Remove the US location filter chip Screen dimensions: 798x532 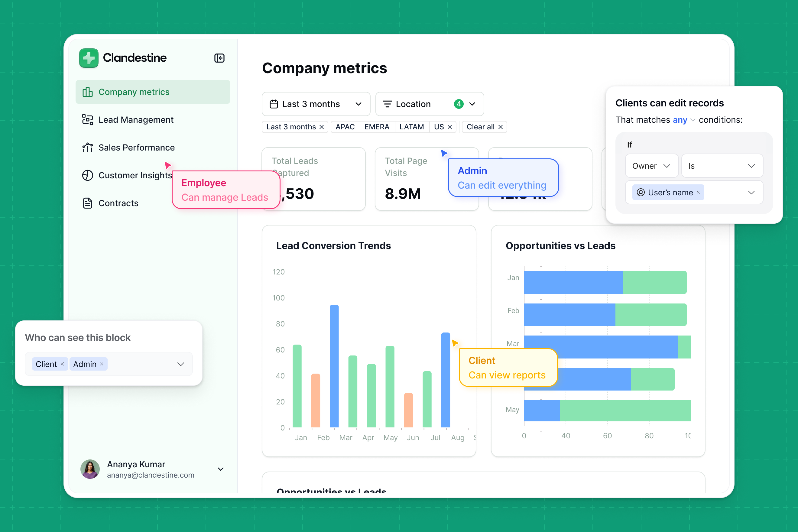pos(450,127)
